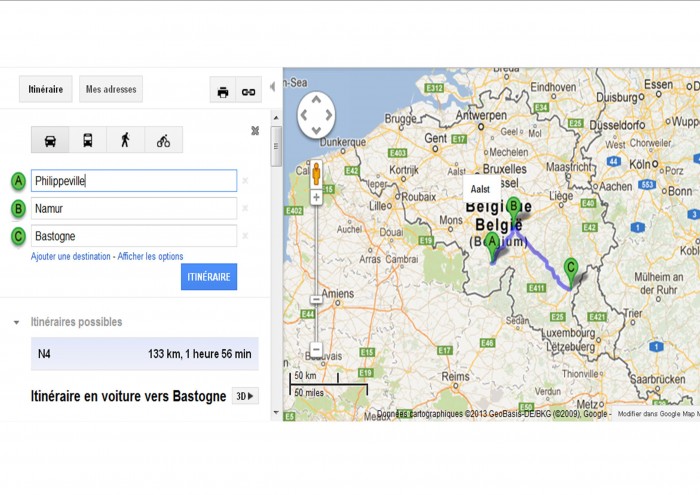
Task: Select the walking mode icon
Action: (x=125, y=140)
